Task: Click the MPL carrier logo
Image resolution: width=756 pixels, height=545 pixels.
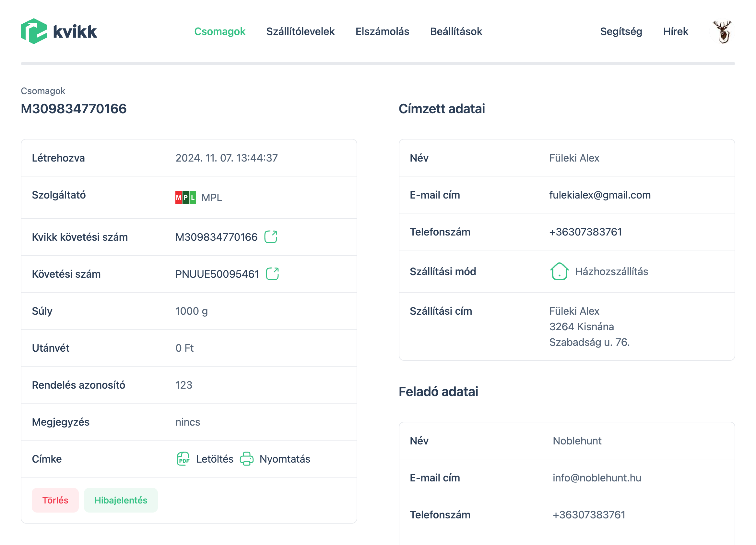Action: (x=186, y=198)
